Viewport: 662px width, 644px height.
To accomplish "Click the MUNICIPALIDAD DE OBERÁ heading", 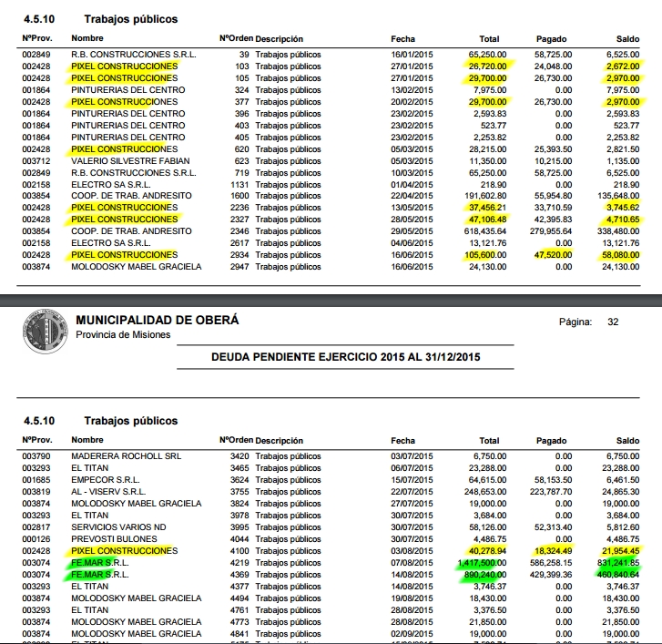I will coord(157,320).
